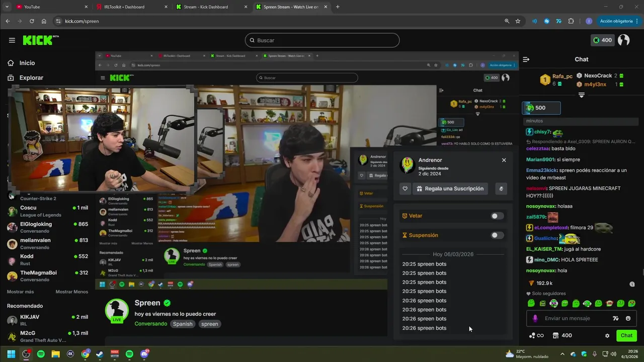The width and height of the screenshot is (644, 362).
Task: Bookmark this page with star icon
Action: point(518,21)
